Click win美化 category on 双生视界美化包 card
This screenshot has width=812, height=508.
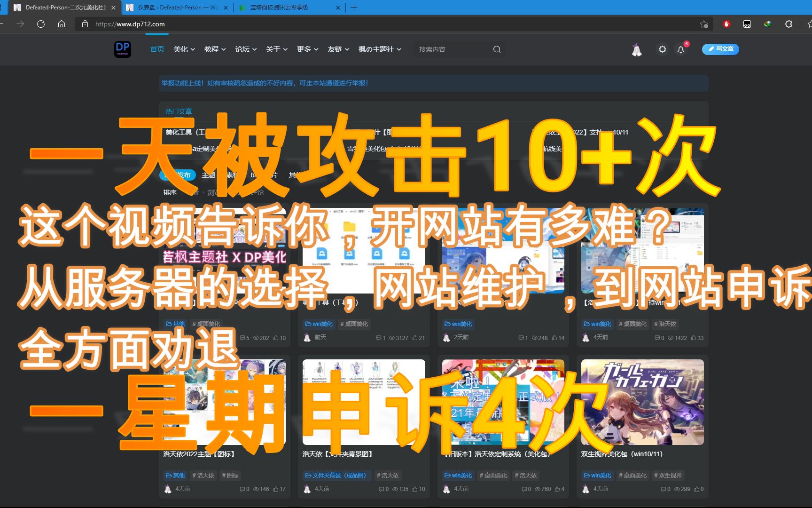pos(598,476)
